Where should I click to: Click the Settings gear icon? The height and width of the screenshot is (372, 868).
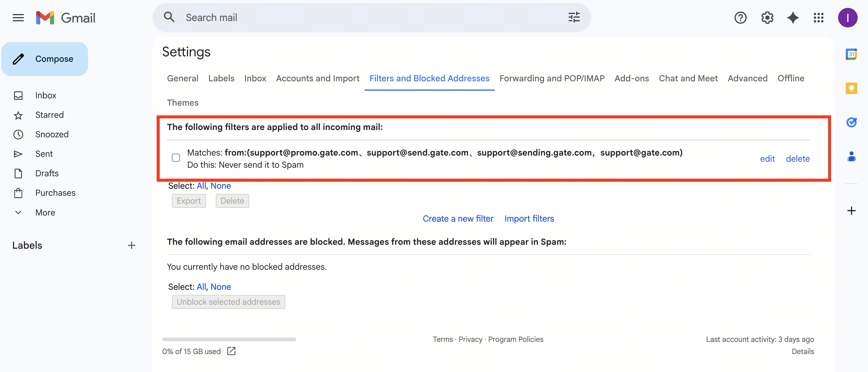click(x=767, y=18)
